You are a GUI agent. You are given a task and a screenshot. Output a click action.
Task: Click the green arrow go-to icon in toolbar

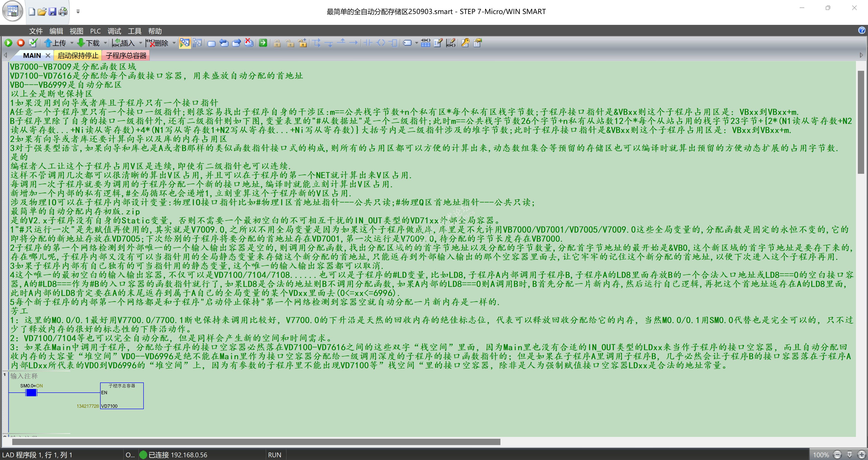pyautogui.click(x=263, y=43)
